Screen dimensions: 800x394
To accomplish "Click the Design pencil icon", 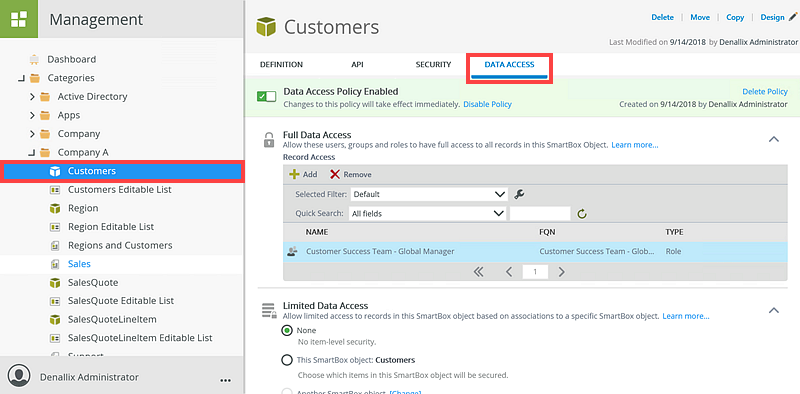I will point(792,17).
